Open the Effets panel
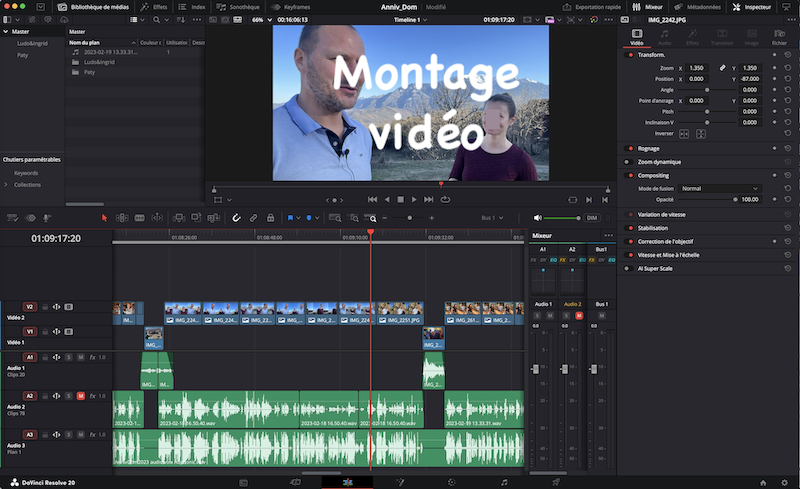 (154, 7)
